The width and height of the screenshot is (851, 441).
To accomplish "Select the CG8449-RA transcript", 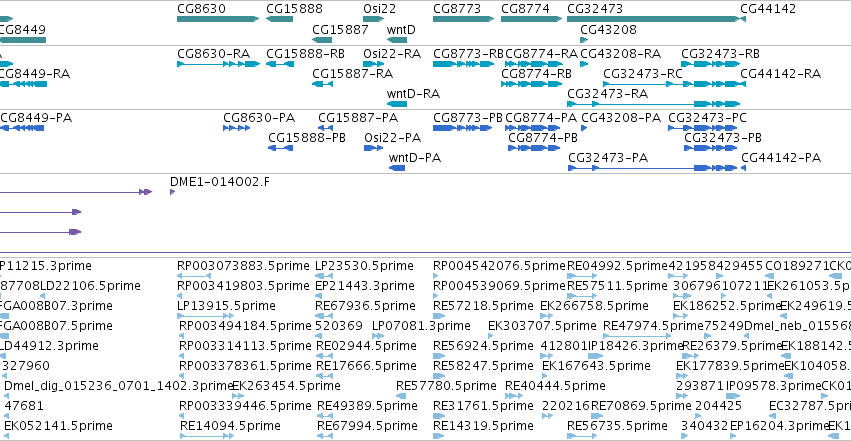I will [x=23, y=84].
